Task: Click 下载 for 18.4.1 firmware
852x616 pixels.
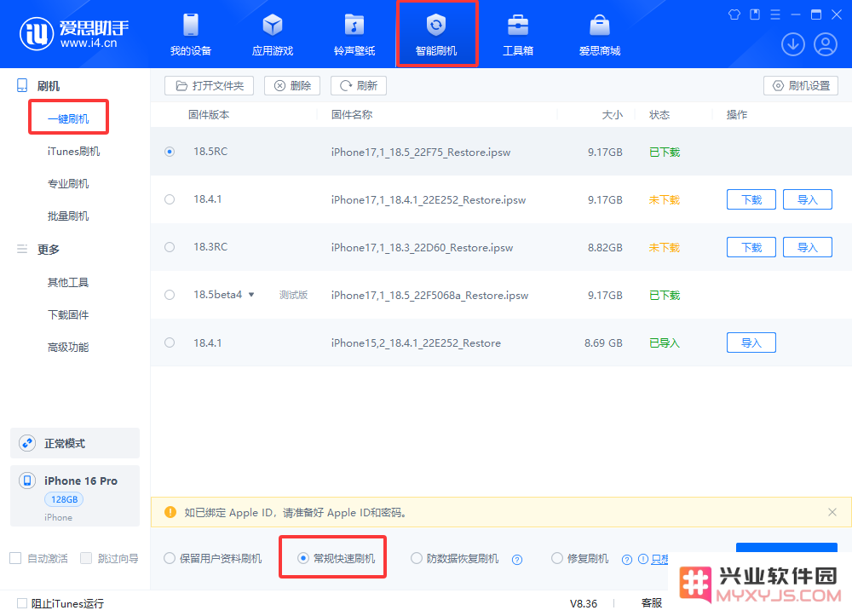Action: point(751,199)
